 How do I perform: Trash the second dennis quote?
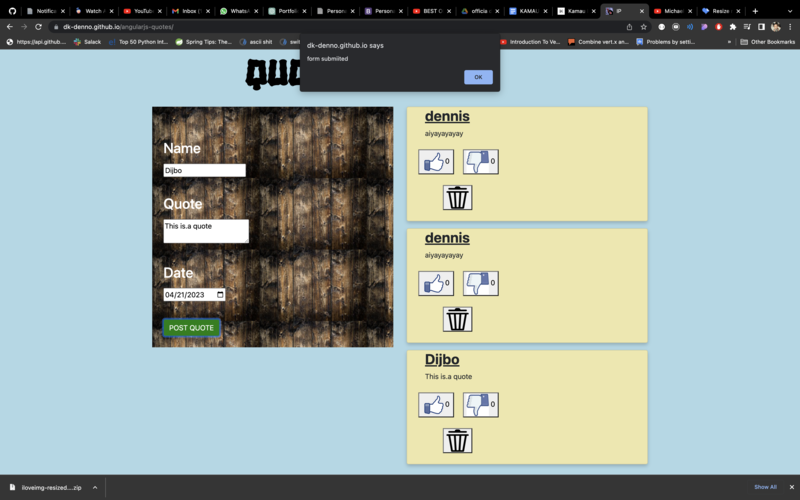pyautogui.click(x=457, y=319)
